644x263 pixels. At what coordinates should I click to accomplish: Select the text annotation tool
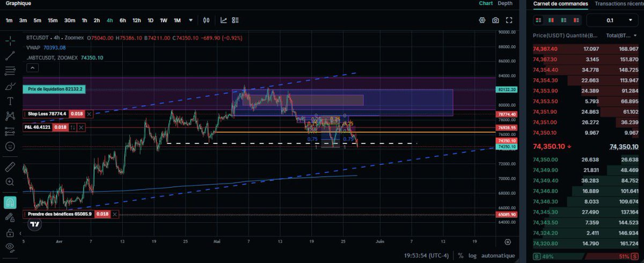point(10,101)
